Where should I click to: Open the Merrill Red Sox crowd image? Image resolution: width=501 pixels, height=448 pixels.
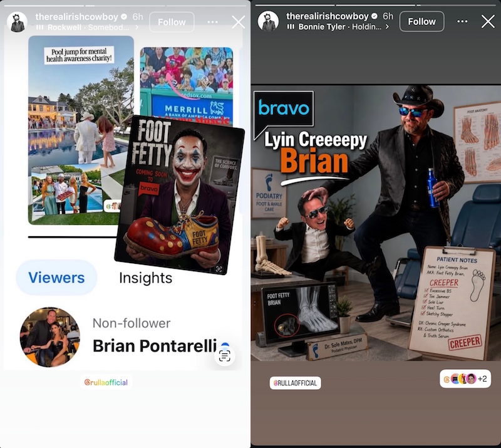click(187, 83)
